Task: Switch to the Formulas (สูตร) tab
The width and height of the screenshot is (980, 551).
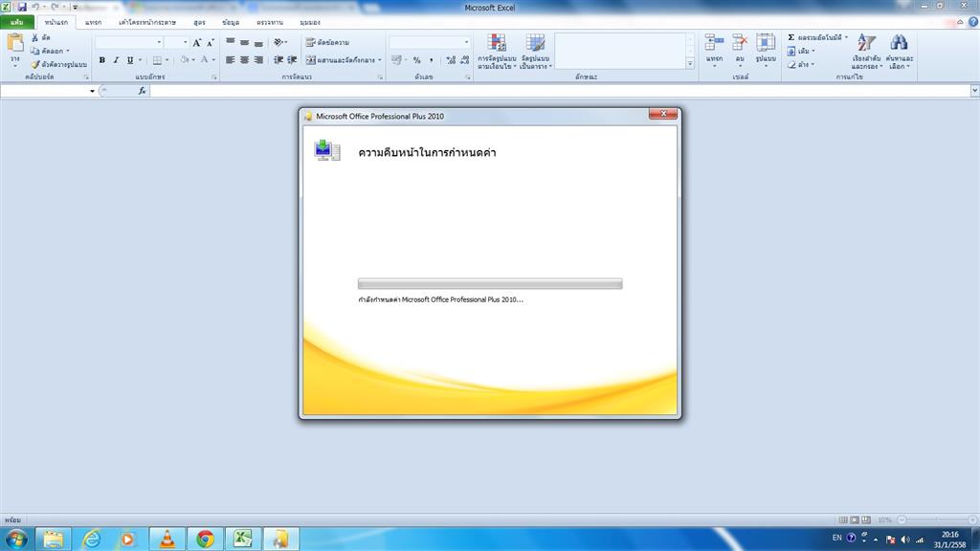Action: (x=199, y=22)
